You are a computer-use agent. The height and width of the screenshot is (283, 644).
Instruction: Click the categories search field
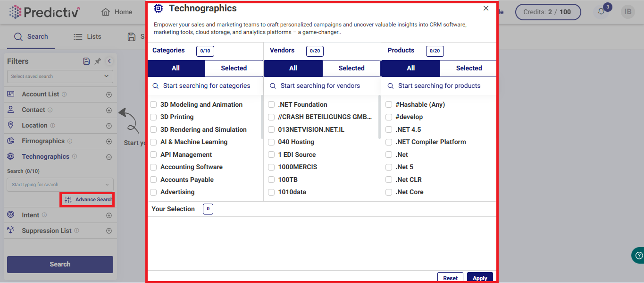point(205,86)
